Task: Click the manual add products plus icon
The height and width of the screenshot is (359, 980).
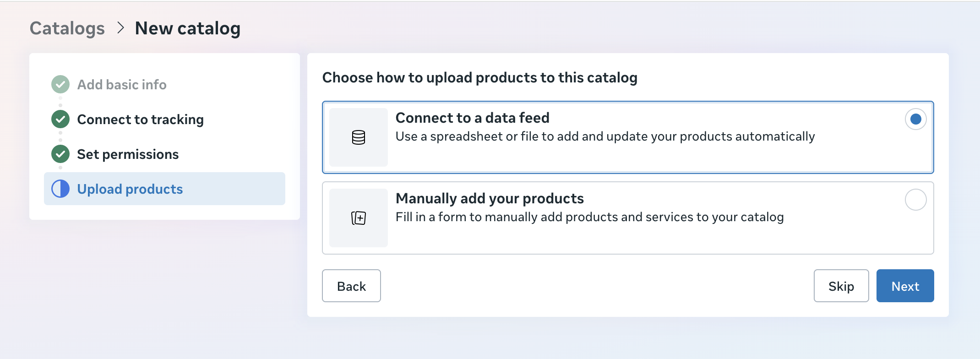Action: (x=359, y=218)
